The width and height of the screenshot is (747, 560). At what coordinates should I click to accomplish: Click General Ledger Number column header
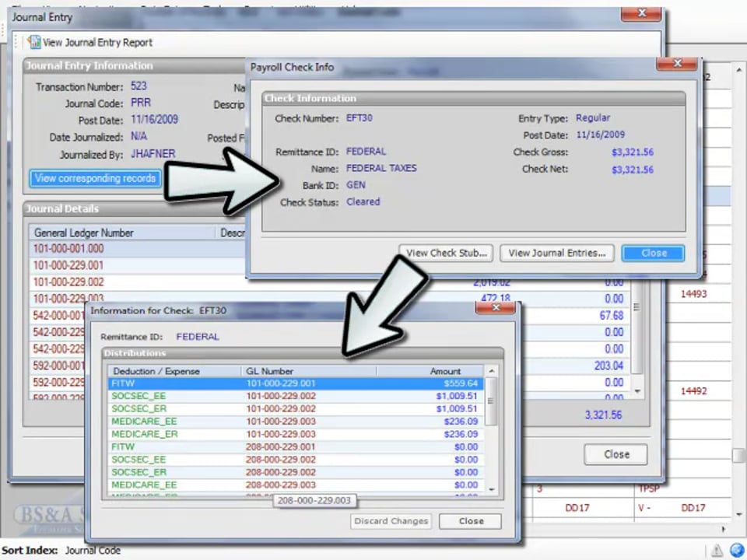coord(122,233)
